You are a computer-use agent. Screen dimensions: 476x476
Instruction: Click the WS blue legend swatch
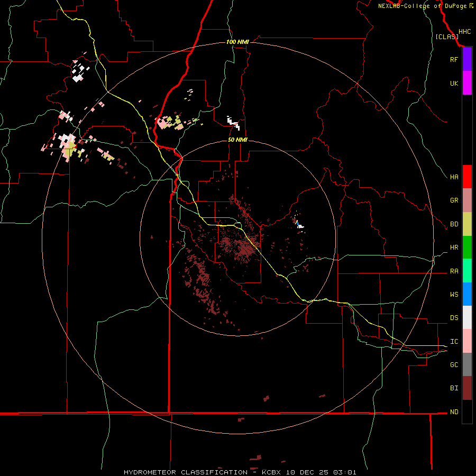467,294
